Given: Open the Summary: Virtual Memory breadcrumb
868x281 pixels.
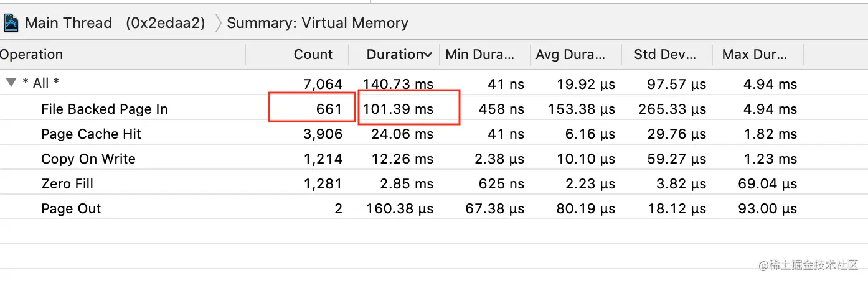Looking at the screenshot, I should coord(318,24).
